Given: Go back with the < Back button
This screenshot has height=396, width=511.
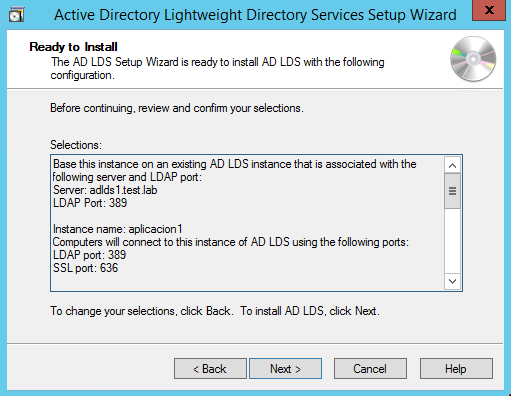Looking at the screenshot, I should point(210,369).
